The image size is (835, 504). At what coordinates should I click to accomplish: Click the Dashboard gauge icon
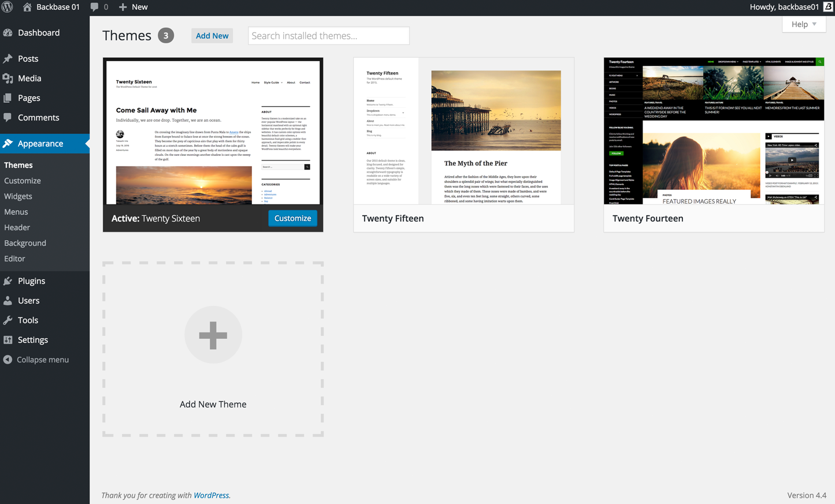(8, 33)
